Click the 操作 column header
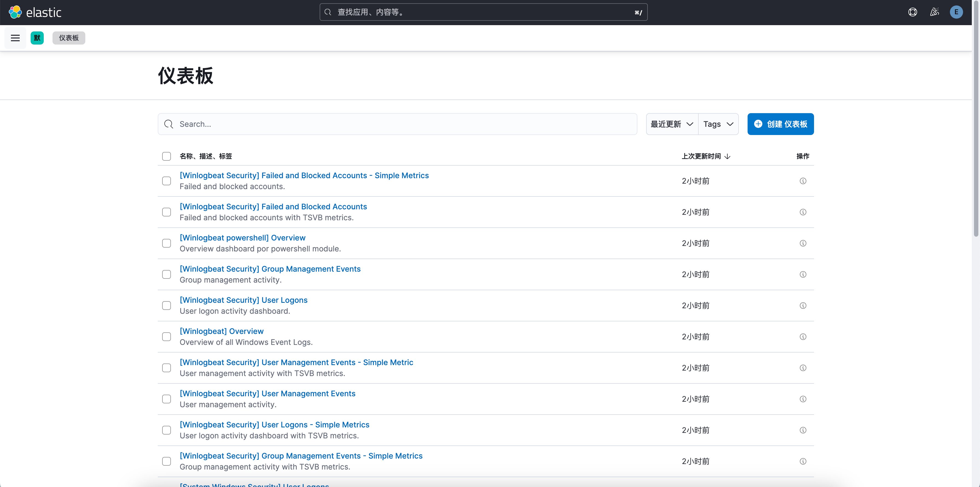The width and height of the screenshot is (980, 487). [x=803, y=156]
